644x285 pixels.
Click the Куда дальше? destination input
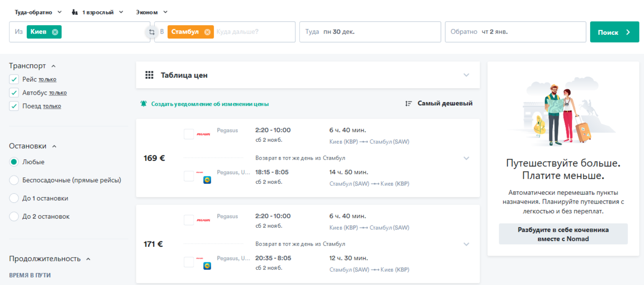[x=252, y=32]
